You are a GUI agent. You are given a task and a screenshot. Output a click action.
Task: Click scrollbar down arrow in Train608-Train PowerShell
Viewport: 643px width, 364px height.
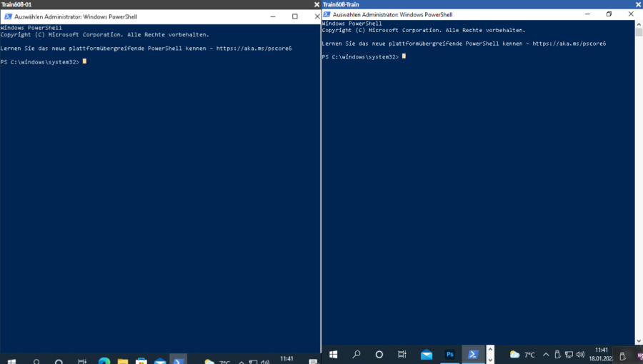(639, 340)
